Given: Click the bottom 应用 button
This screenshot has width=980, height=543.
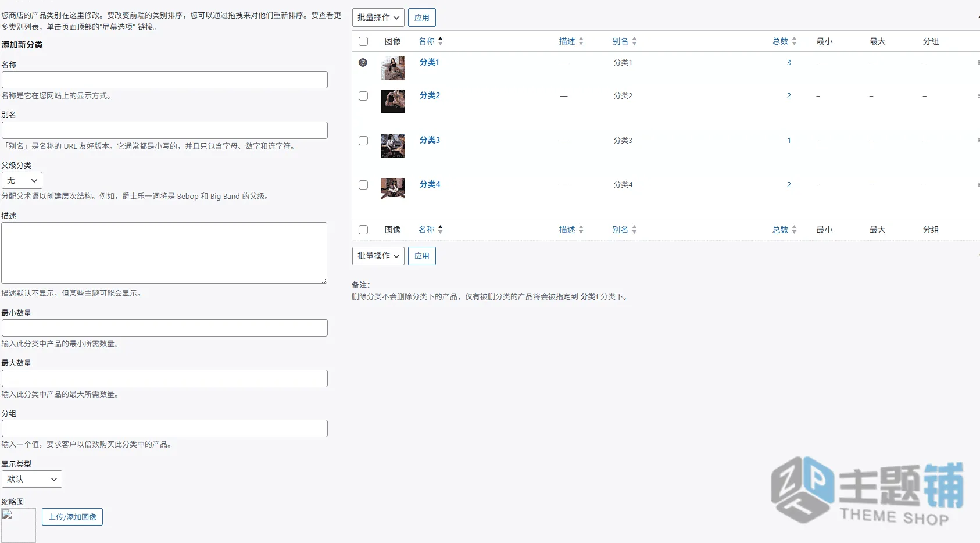Looking at the screenshot, I should pos(422,256).
